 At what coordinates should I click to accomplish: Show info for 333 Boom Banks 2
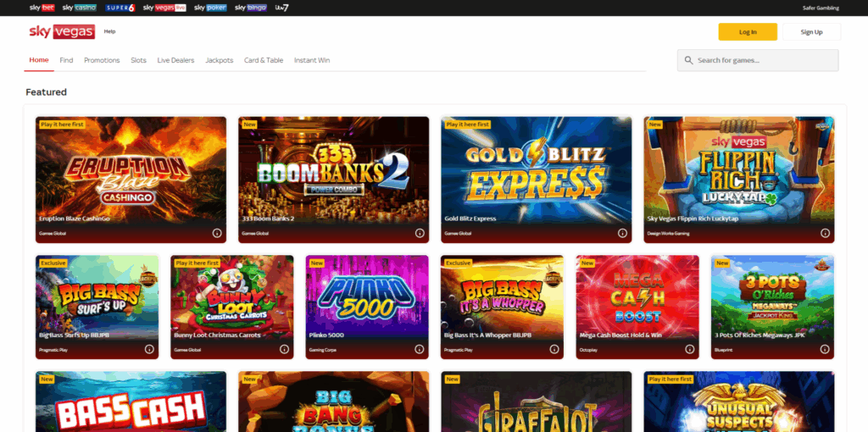coord(420,233)
